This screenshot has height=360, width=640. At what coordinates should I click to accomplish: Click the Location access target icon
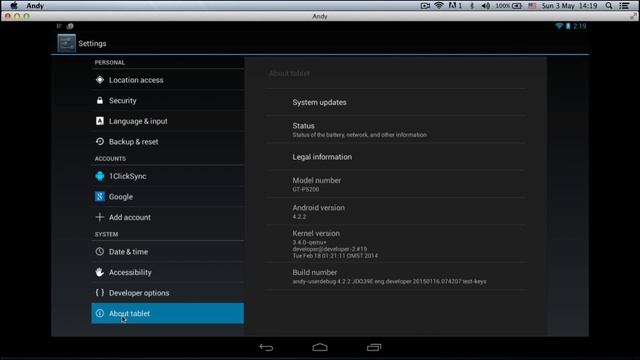tap(100, 80)
